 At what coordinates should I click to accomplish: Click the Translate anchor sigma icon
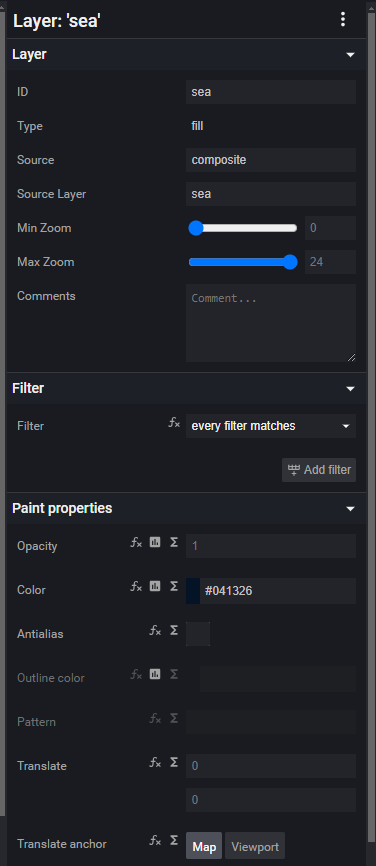174,841
